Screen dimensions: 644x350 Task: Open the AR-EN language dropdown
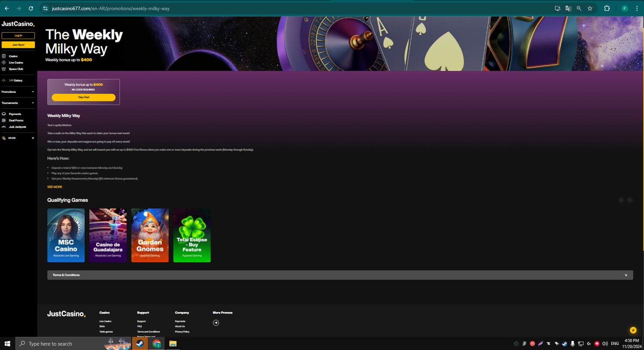tap(18, 138)
